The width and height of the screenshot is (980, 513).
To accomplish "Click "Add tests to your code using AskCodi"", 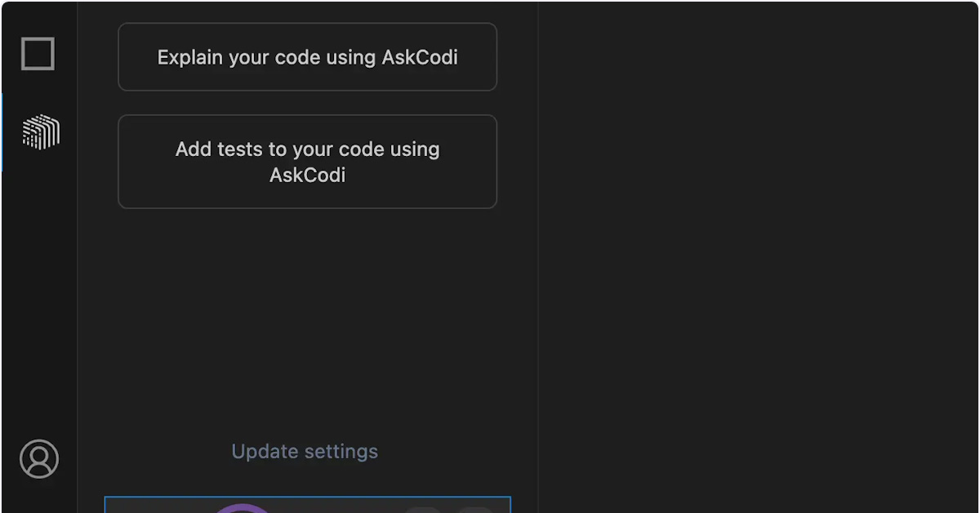I will tap(307, 162).
